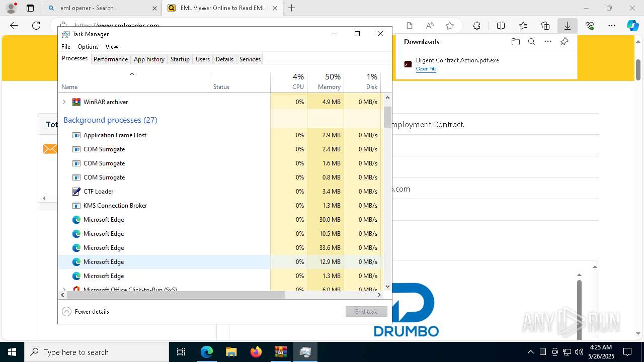Refresh the Edge page
Image resolution: width=644 pixels, height=362 pixels.
(36, 26)
